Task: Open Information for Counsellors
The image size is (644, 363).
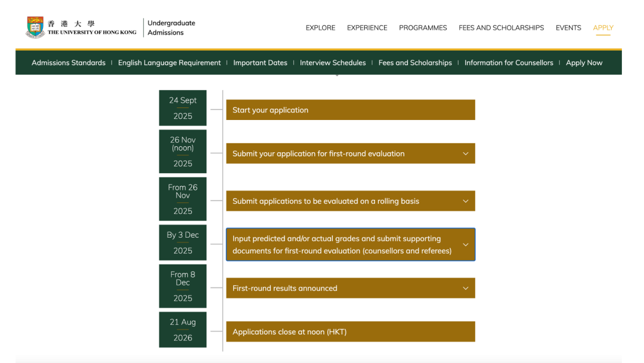Action: click(509, 63)
